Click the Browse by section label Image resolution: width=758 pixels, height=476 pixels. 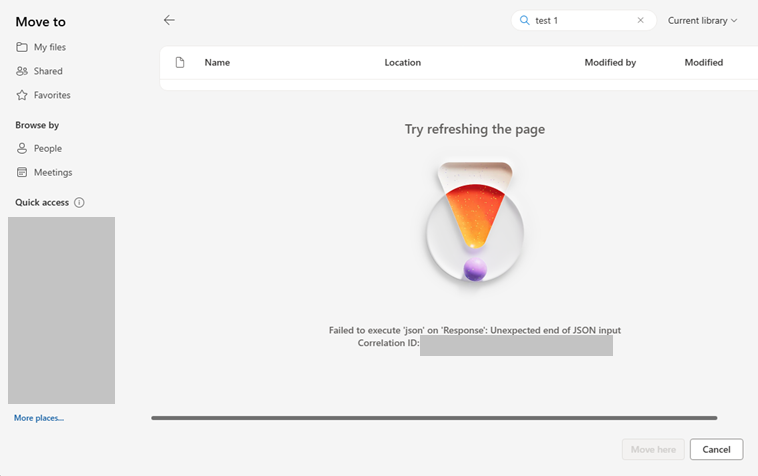(37, 125)
